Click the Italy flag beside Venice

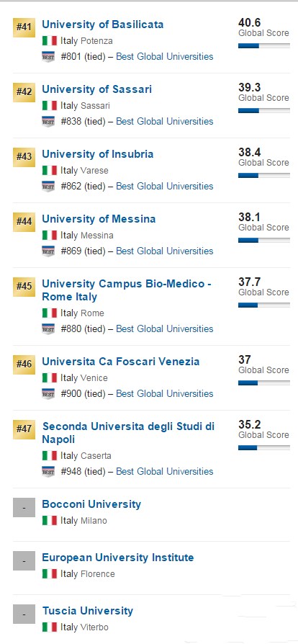49,378
